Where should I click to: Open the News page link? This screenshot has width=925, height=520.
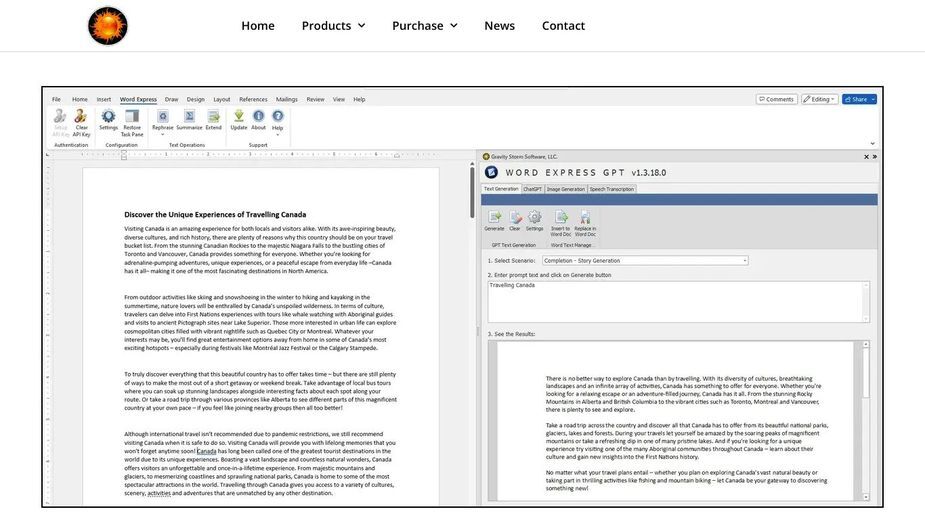(x=499, y=25)
